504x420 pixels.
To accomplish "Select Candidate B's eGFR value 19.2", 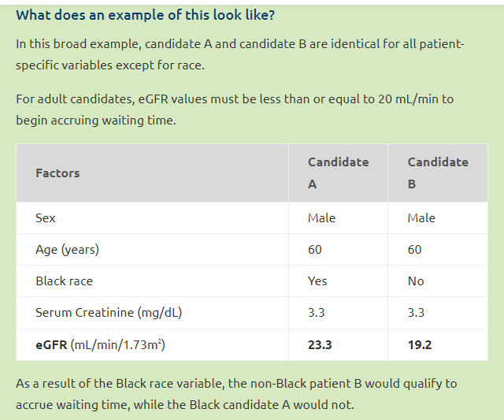I will (x=420, y=345).
